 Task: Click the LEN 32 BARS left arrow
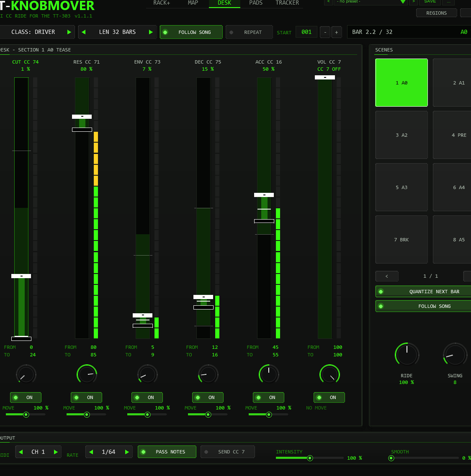point(84,32)
